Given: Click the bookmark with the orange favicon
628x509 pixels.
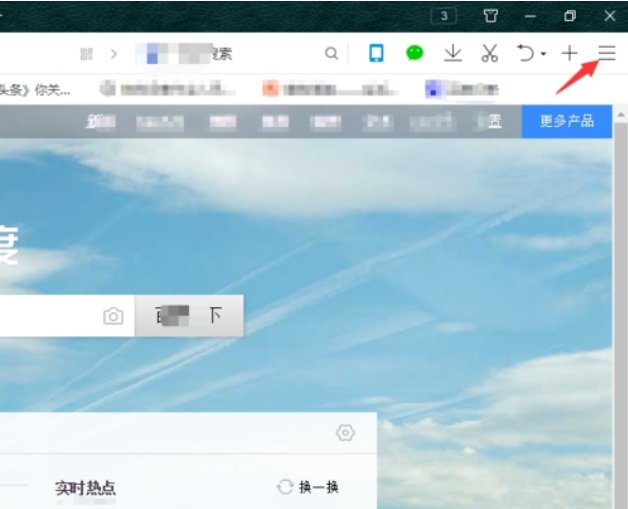Looking at the screenshot, I should click(328, 89).
